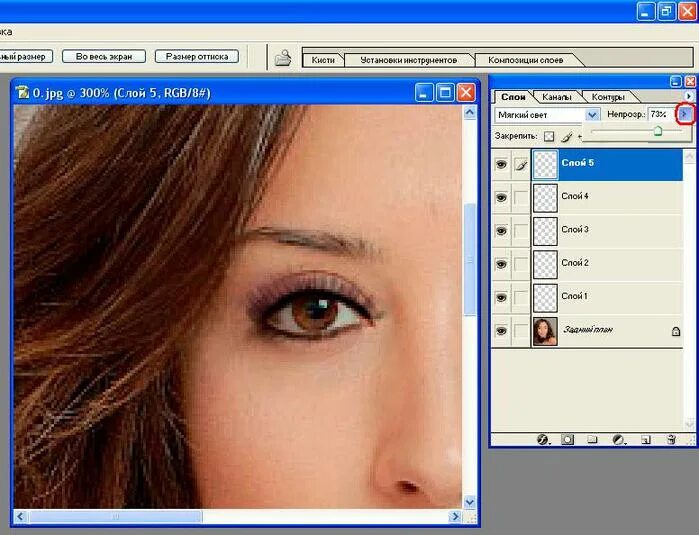This screenshot has height=535, width=699.
Task: Close the Layers palette window
Action: [x=690, y=82]
